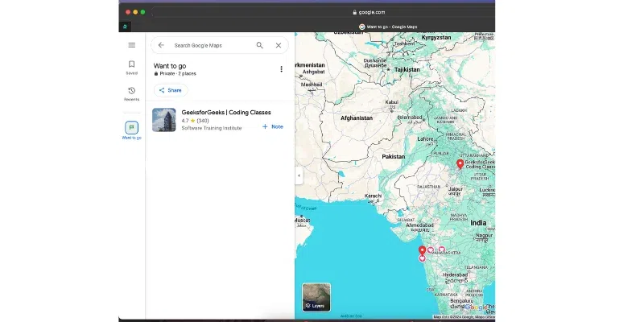Open the GeeksforGeeks | Coding Classes listing
The width and height of the screenshot is (644, 322).
tap(226, 113)
